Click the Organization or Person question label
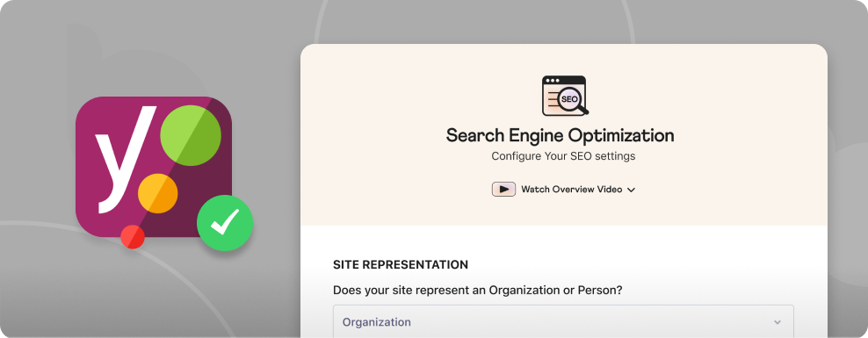This screenshot has width=868, height=338. 478,290
